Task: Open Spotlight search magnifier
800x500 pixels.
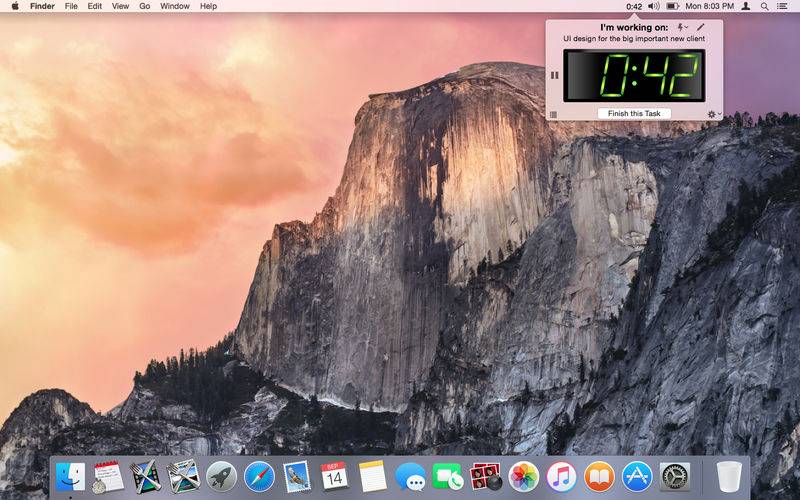Action: (764, 6)
